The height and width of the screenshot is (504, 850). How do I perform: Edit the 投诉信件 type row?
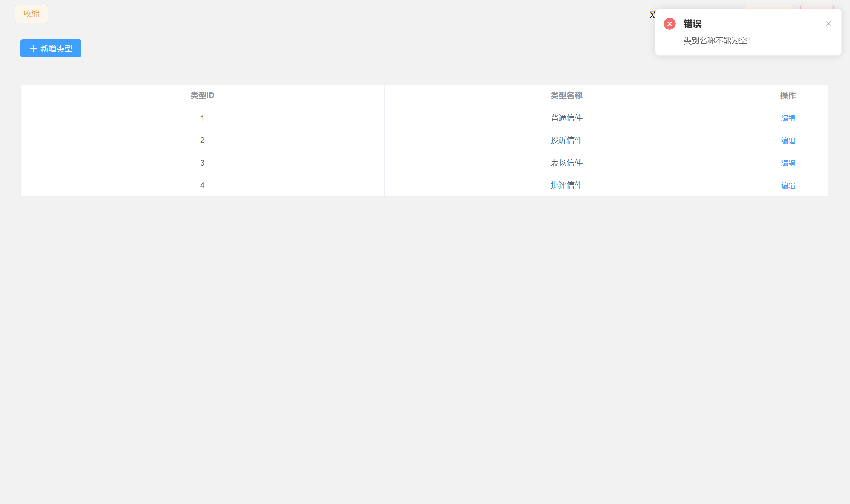click(x=788, y=141)
